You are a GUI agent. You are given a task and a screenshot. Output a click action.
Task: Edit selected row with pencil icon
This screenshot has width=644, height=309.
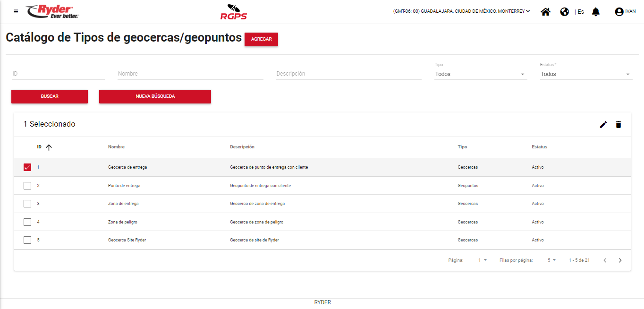603,125
